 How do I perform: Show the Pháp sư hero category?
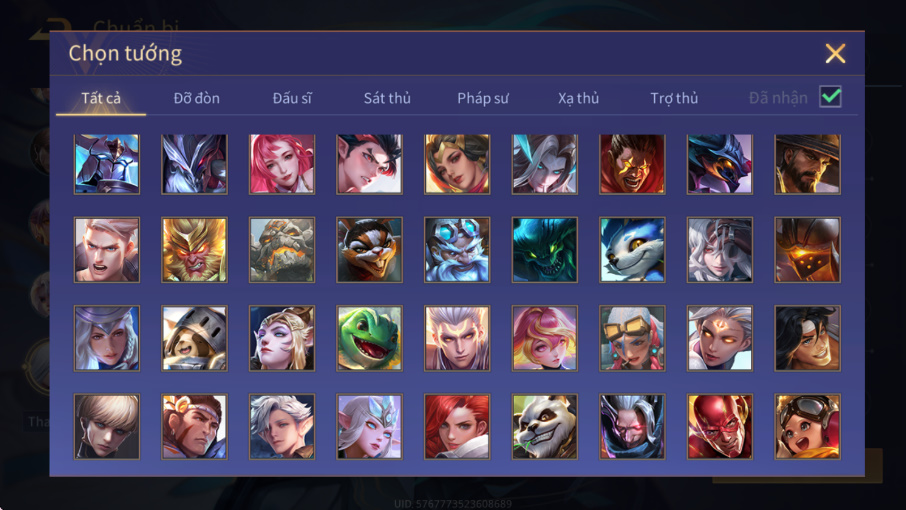[482, 98]
